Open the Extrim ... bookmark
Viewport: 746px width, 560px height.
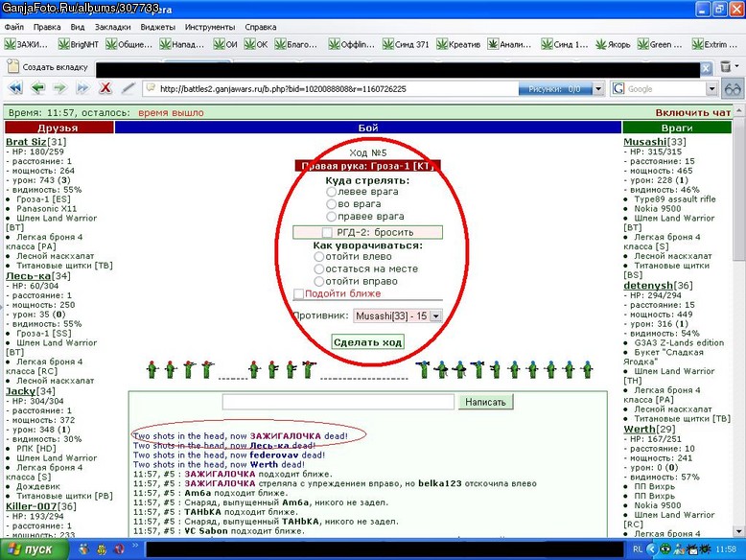tap(714, 44)
